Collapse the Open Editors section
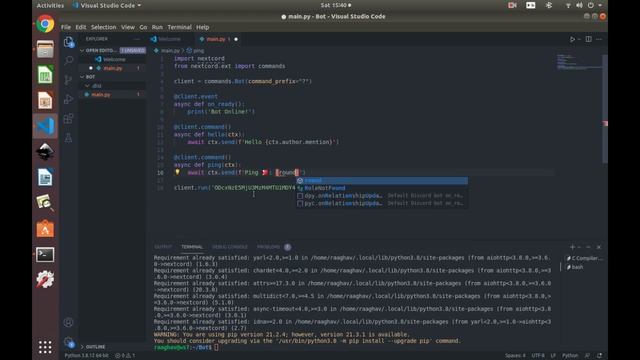This screenshot has height=360, width=640. (82, 50)
